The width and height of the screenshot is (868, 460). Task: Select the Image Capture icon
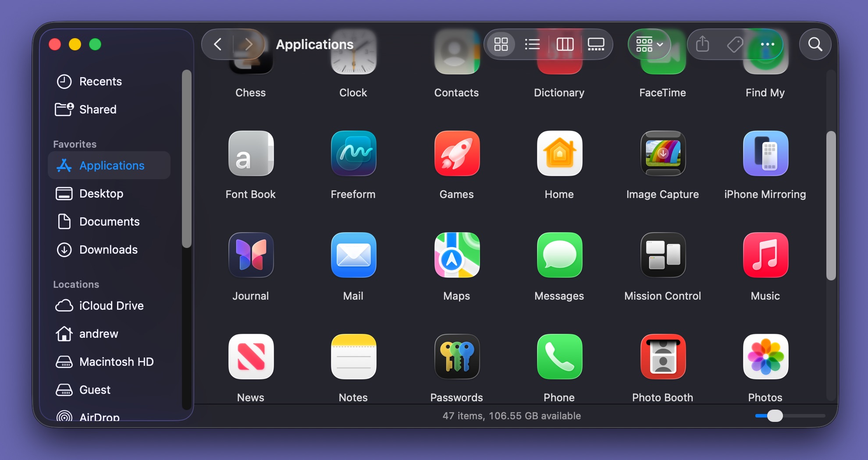coord(663,153)
